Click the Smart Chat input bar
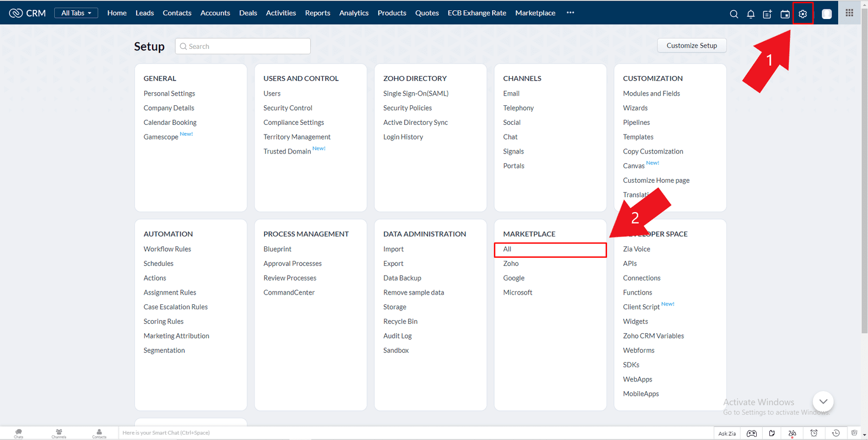868x440 pixels. click(x=415, y=433)
